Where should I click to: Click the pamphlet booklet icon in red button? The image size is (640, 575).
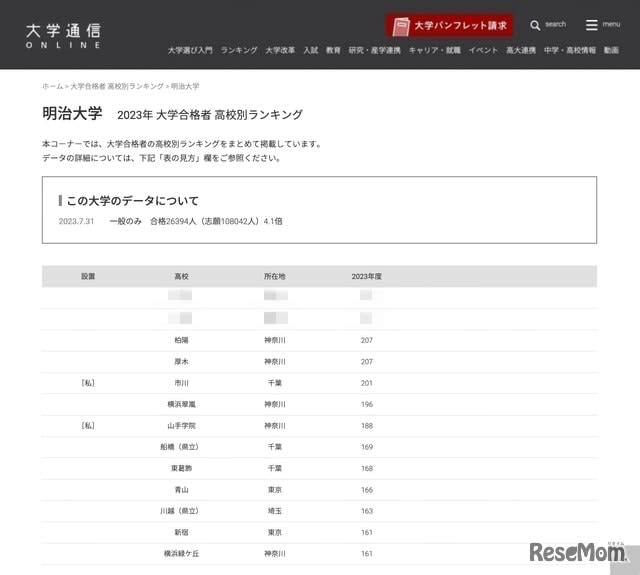pyautogui.click(x=400, y=27)
